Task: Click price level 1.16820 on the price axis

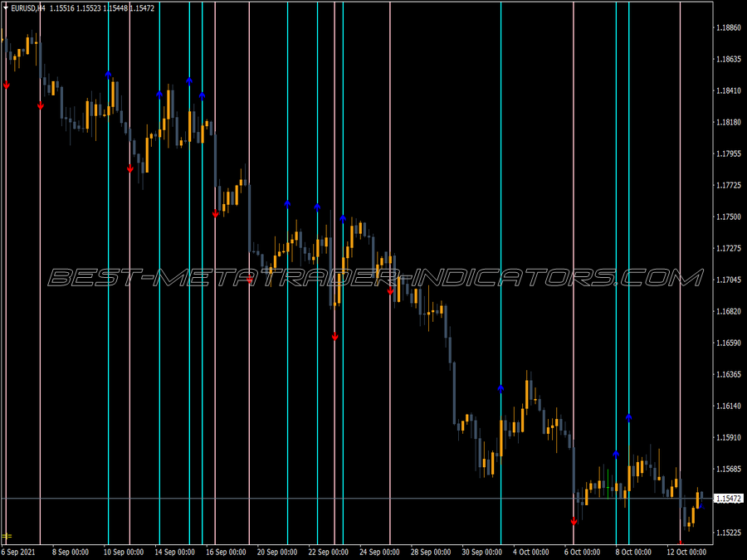Action: coord(729,311)
